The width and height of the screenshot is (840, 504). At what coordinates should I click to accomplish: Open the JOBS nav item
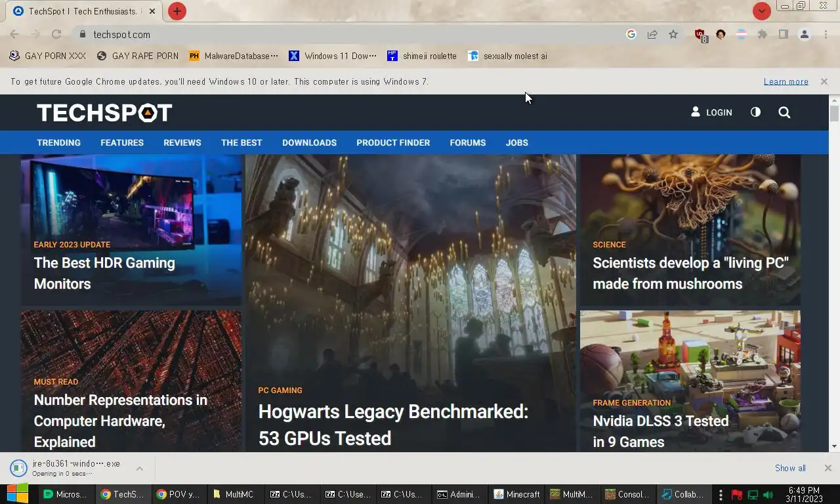[x=516, y=142]
